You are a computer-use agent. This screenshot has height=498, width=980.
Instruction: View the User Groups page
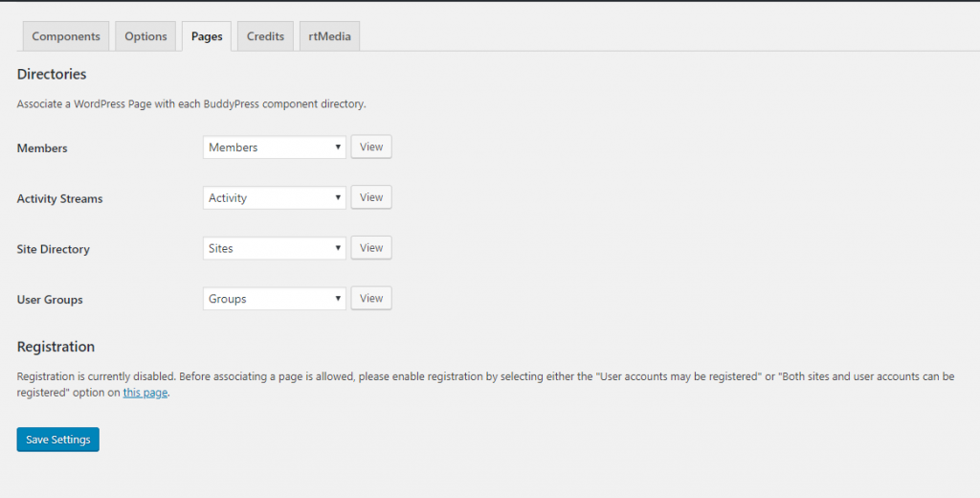coord(371,299)
